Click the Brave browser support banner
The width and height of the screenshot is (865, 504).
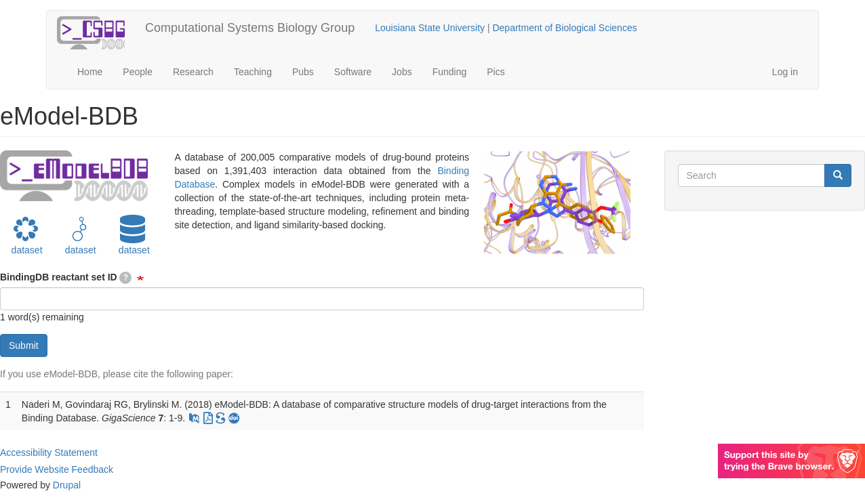tap(791, 461)
